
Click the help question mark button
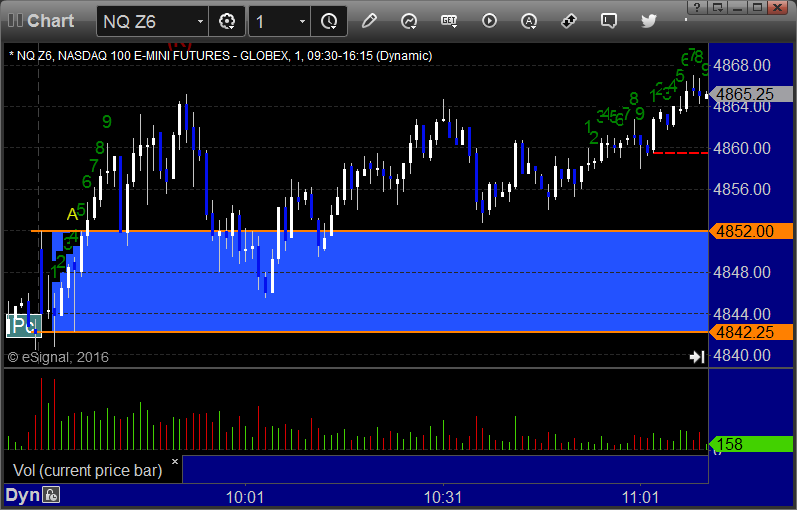pyautogui.click(x=697, y=8)
